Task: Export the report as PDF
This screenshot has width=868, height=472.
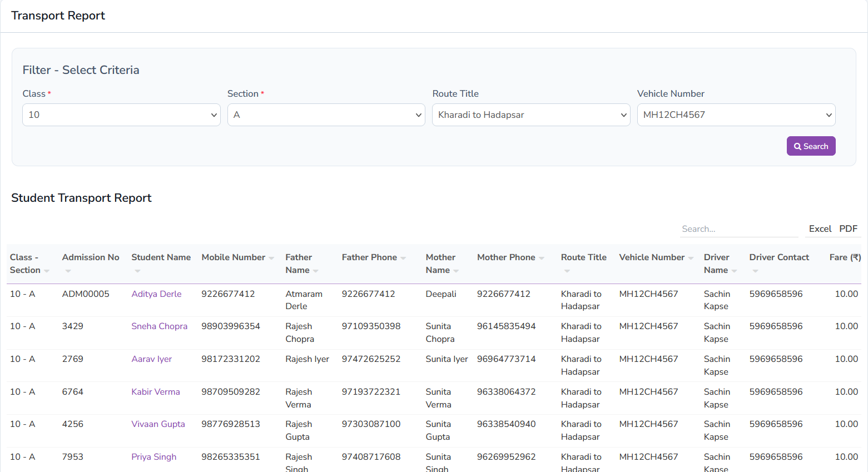Action: tap(848, 229)
